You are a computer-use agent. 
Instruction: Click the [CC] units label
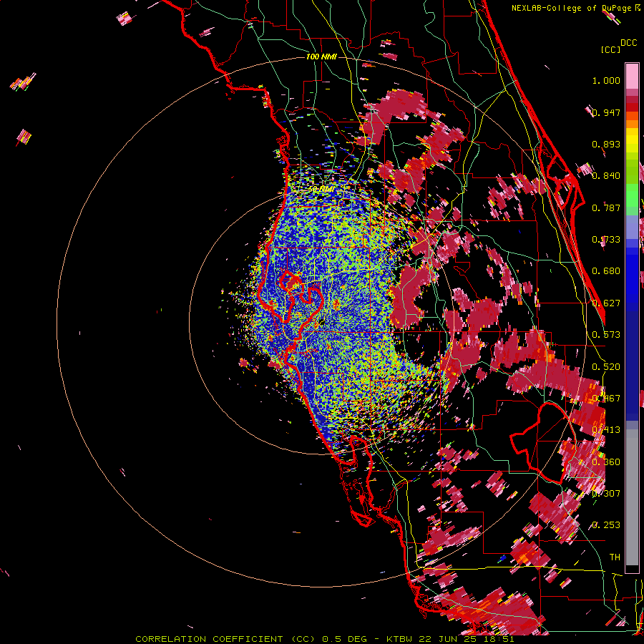pos(610,49)
